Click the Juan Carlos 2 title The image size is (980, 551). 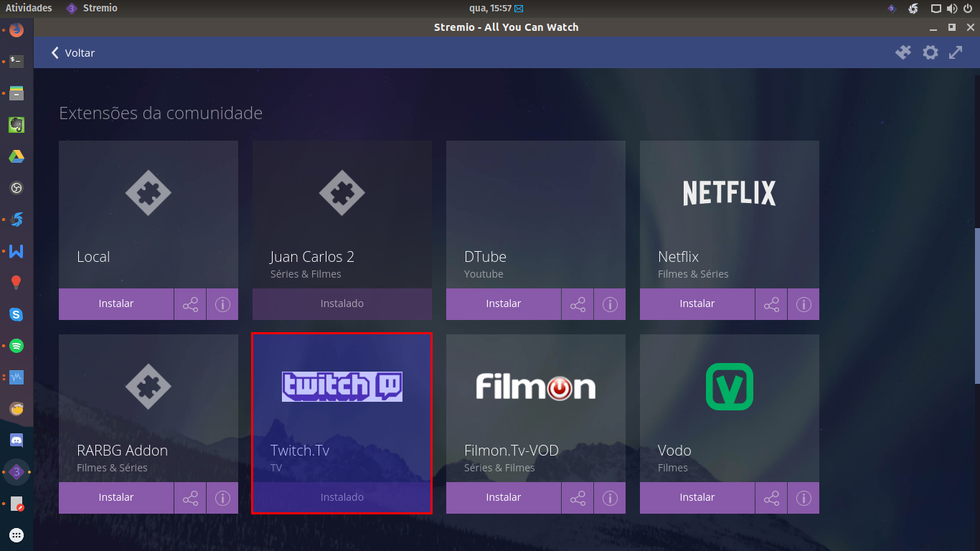(312, 257)
